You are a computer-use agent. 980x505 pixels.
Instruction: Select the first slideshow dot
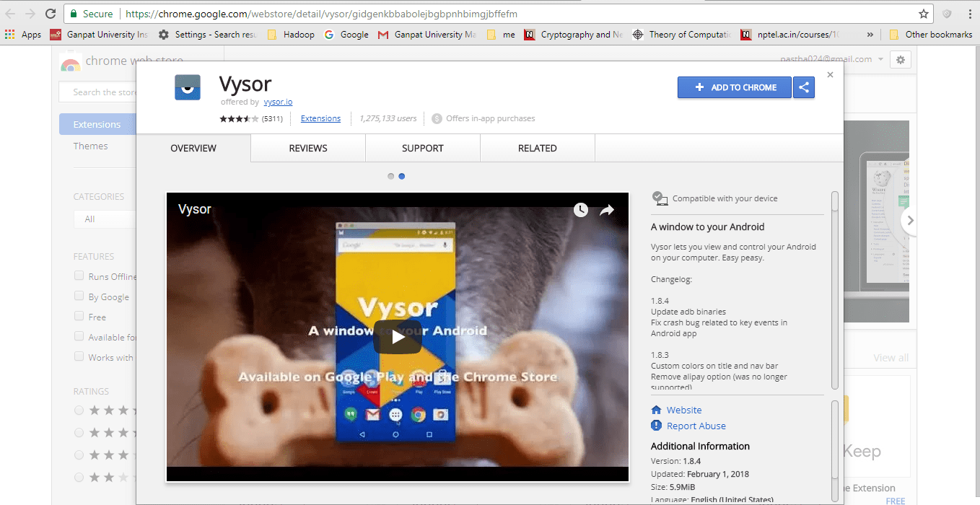point(391,176)
